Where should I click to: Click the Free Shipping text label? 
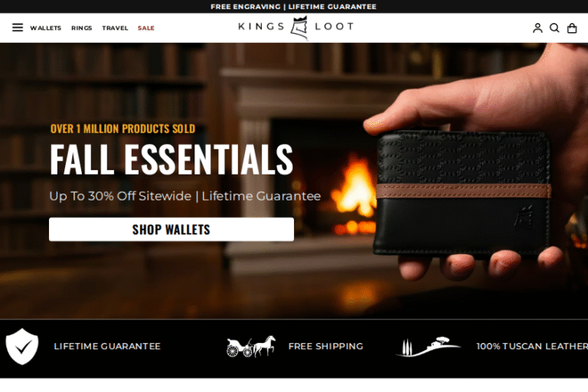tap(325, 346)
